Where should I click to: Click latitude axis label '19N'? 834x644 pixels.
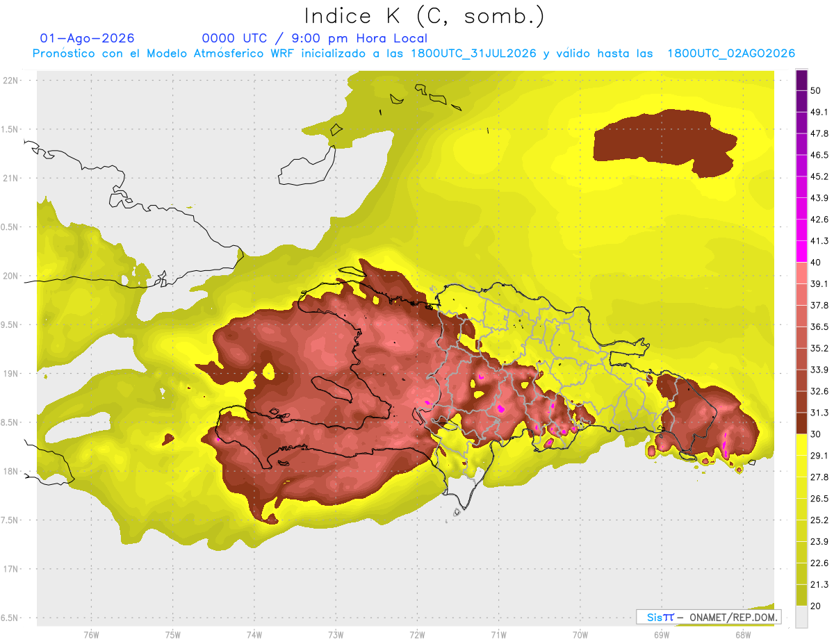point(12,374)
